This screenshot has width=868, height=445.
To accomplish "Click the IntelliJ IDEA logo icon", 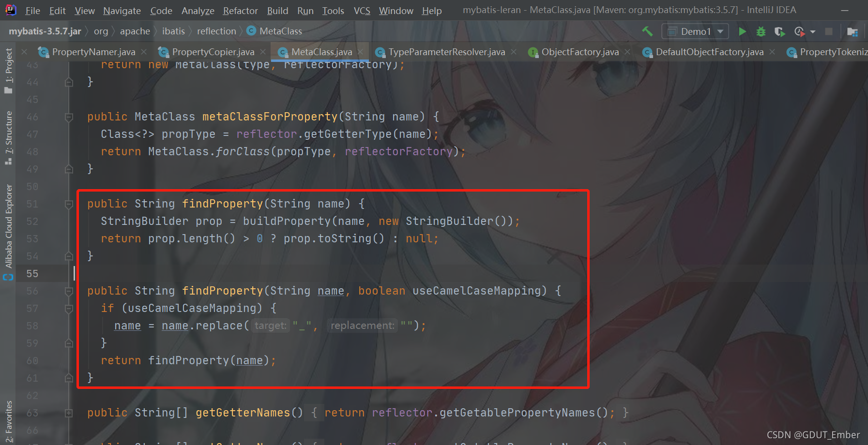I will coord(10,10).
